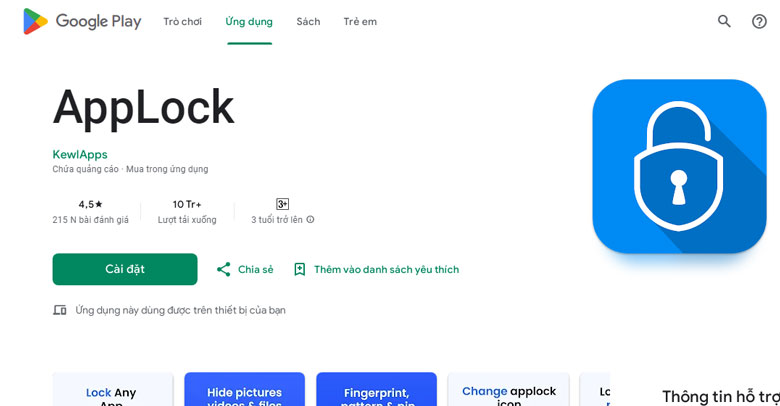Click the Chia sẻ share button
The width and height of the screenshot is (780, 406).
click(245, 269)
